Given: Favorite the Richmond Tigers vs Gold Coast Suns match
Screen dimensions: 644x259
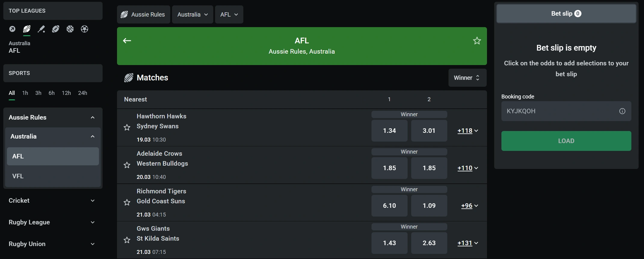Looking at the screenshot, I should click(x=127, y=202).
